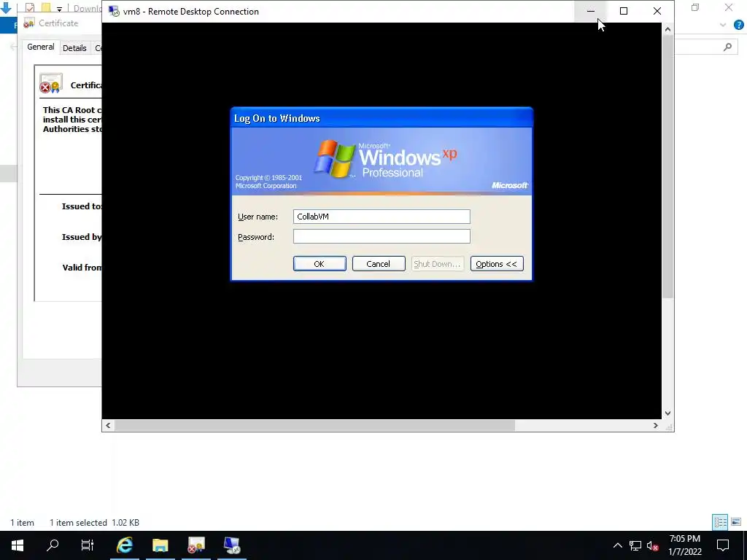Image resolution: width=747 pixels, height=560 pixels.
Task: Open Task View on taskbar
Action: [88, 545]
